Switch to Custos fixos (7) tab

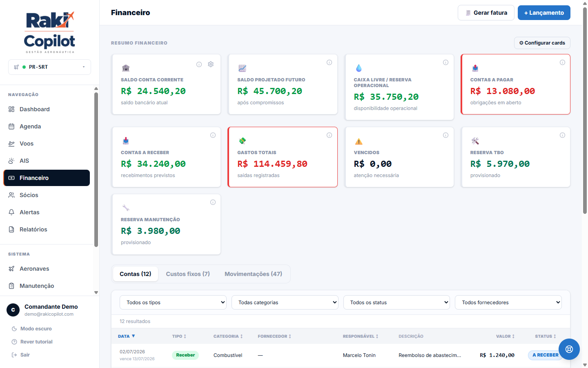pos(188,274)
